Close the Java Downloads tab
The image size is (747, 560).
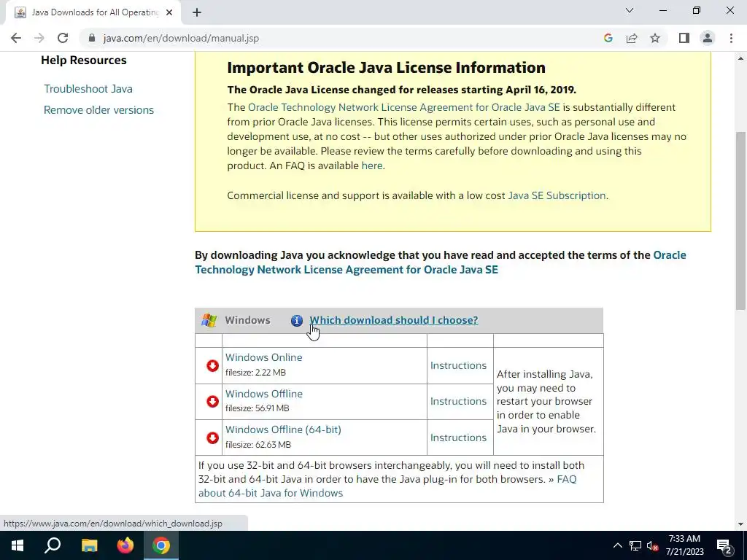[169, 12]
